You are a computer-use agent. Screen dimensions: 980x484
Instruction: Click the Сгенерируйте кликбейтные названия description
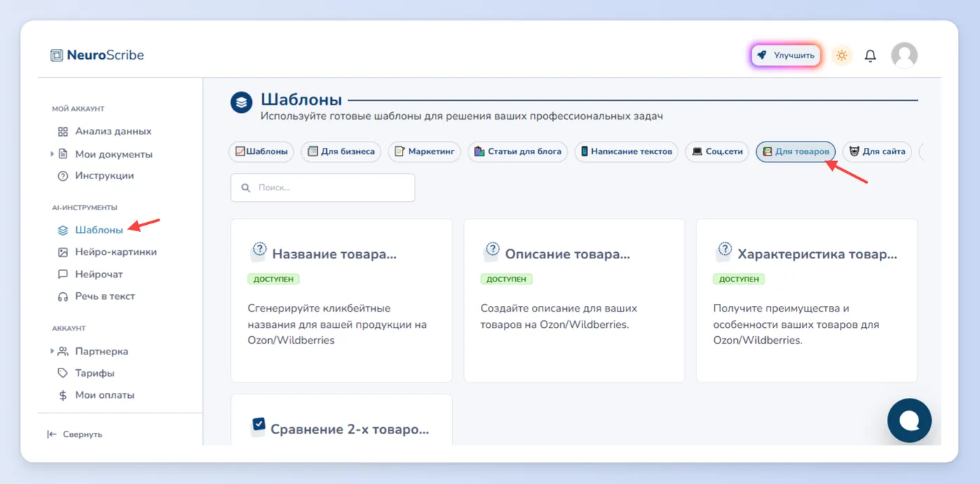tap(337, 324)
